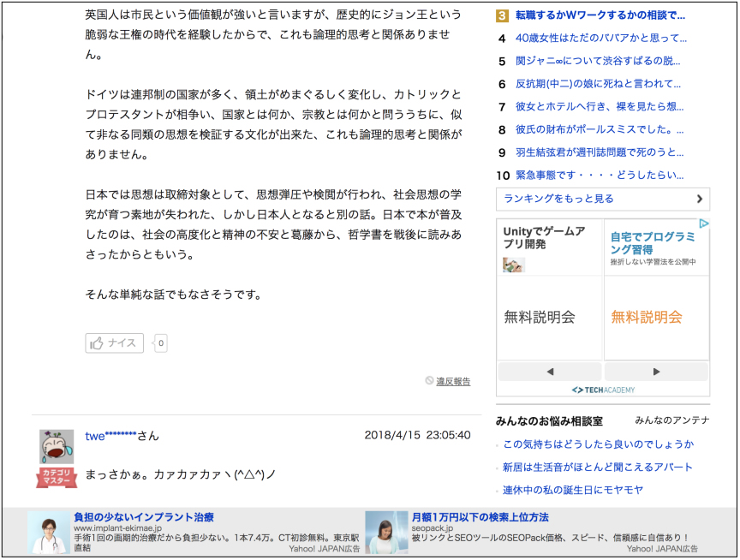
Task: Click previous arrow in ad carousel
Action: (x=550, y=372)
